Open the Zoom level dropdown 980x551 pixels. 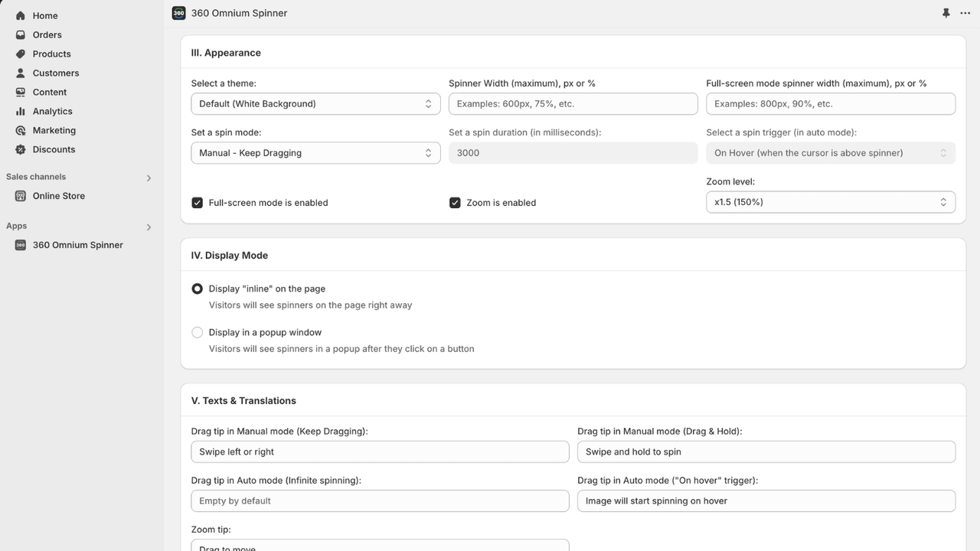tap(831, 202)
